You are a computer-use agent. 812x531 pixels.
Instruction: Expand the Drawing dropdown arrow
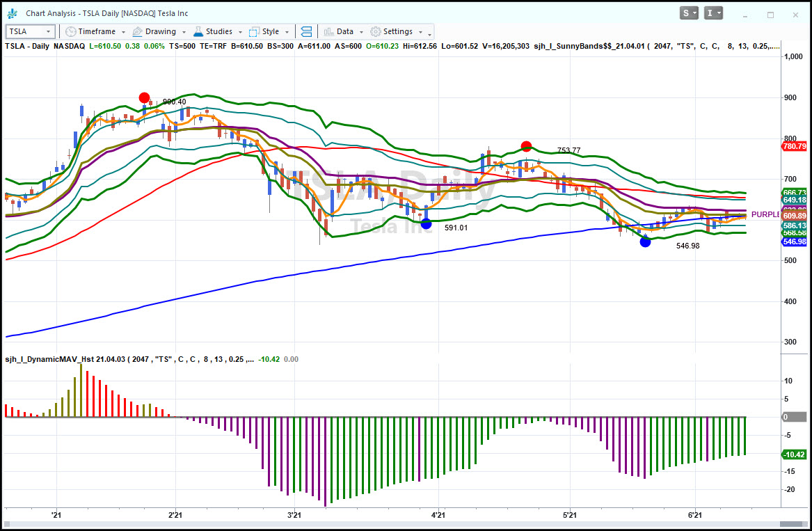tap(184, 32)
